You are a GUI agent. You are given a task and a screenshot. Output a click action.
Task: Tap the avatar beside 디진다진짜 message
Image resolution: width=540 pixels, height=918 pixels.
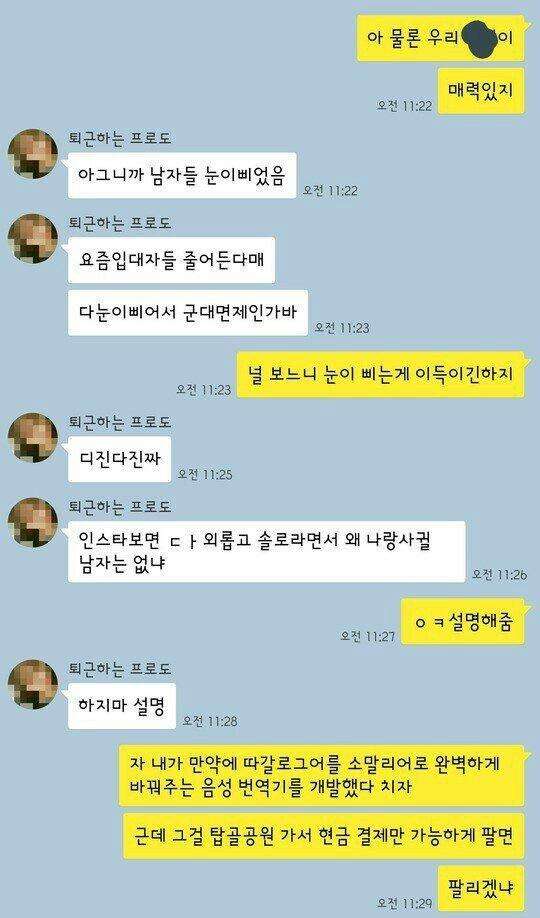[x=32, y=437]
